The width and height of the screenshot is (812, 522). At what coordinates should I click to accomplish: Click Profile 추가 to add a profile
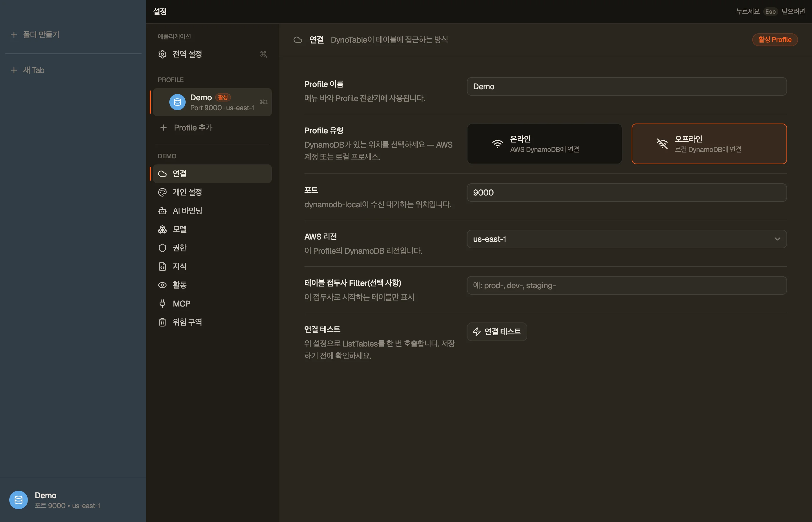[x=212, y=128]
